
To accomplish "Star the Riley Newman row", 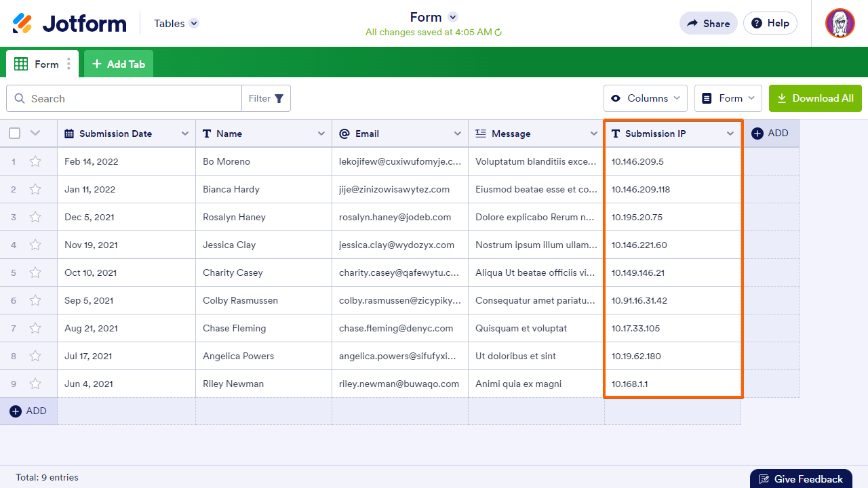I will pos(35,384).
